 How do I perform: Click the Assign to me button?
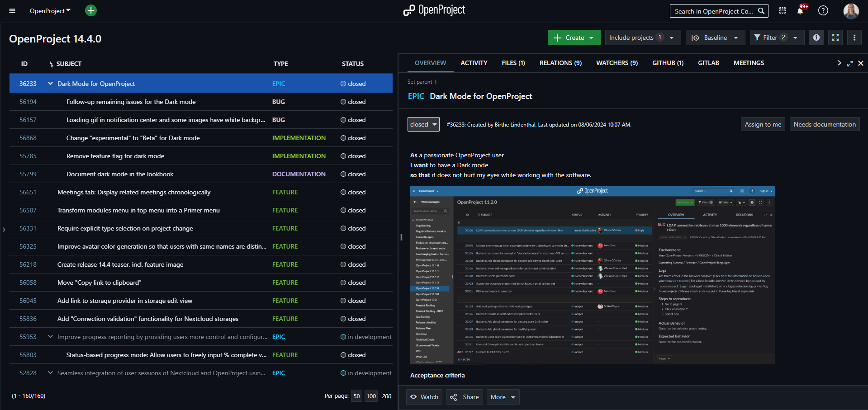pyautogui.click(x=763, y=124)
